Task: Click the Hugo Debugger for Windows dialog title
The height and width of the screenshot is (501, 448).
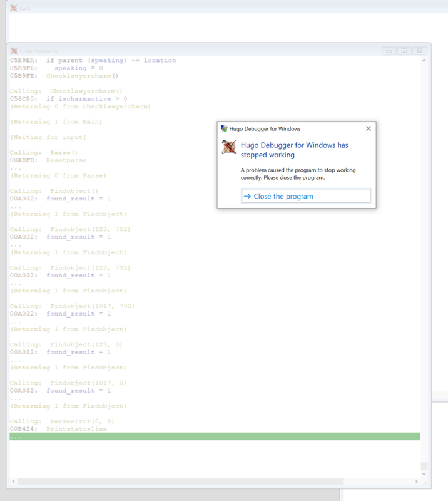Action: [x=265, y=128]
